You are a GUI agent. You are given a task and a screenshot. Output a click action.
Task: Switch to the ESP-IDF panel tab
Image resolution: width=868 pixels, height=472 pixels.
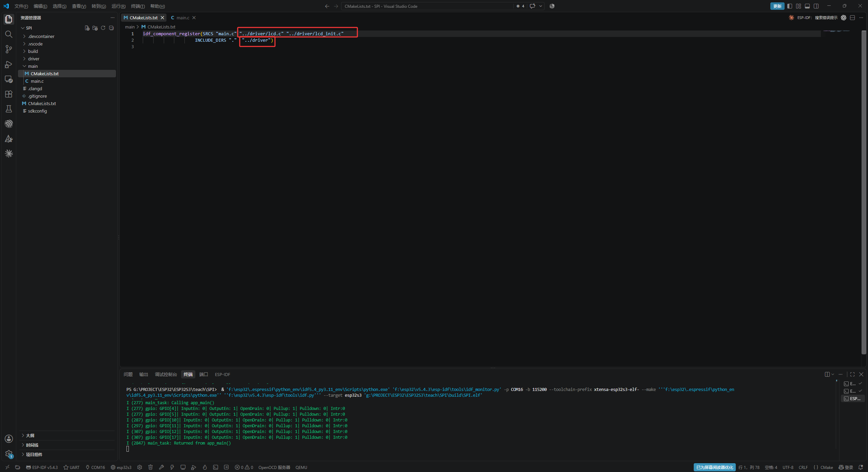[222, 374]
